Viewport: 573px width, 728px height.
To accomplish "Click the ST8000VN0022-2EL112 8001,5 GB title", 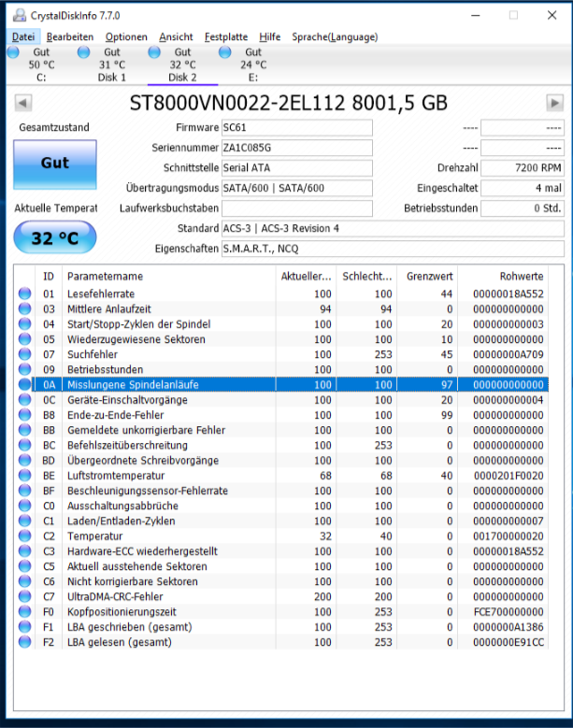I will (288, 103).
